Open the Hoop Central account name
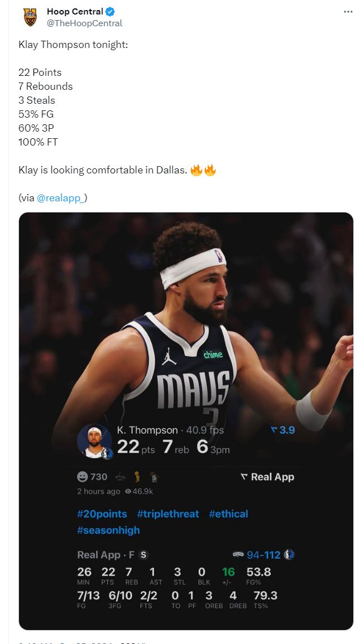Viewport: 360px width, 644px height. (75, 12)
